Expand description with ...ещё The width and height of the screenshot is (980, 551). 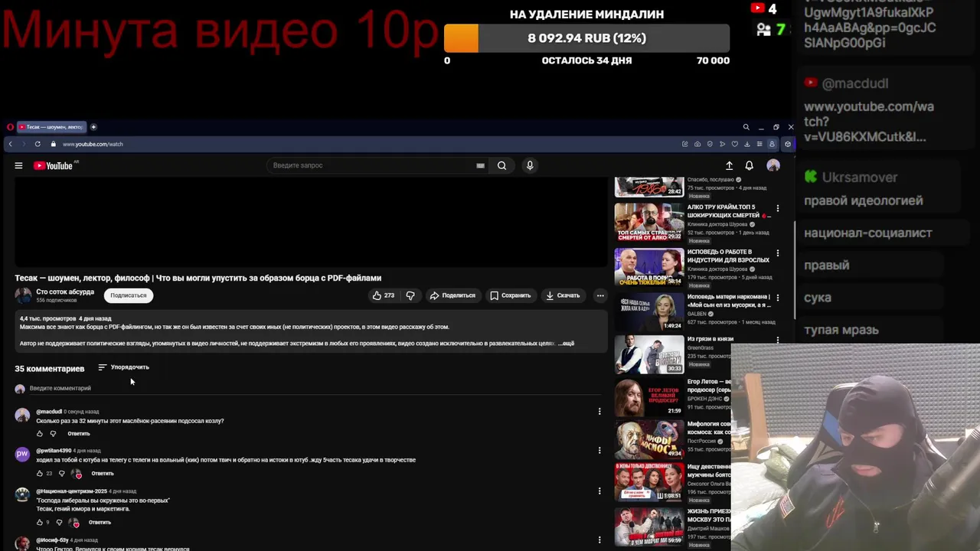point(566,344)
